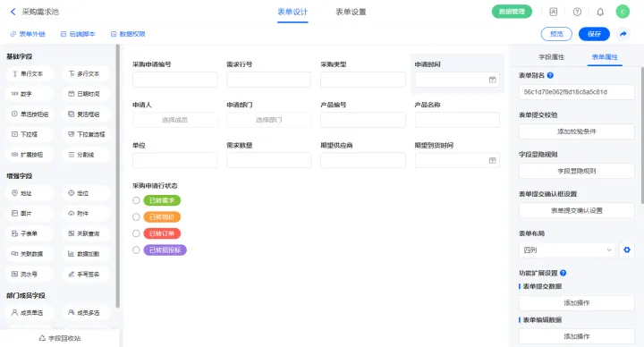This screenshot has width=644, height=347.
Task: Click the 表单别名 input field
Action: coord(577,92)
